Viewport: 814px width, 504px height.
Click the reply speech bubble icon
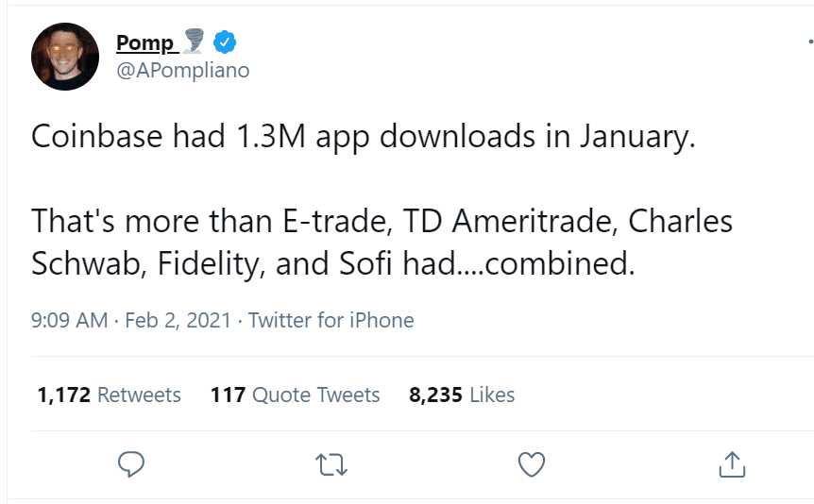(x=131, y=464)
